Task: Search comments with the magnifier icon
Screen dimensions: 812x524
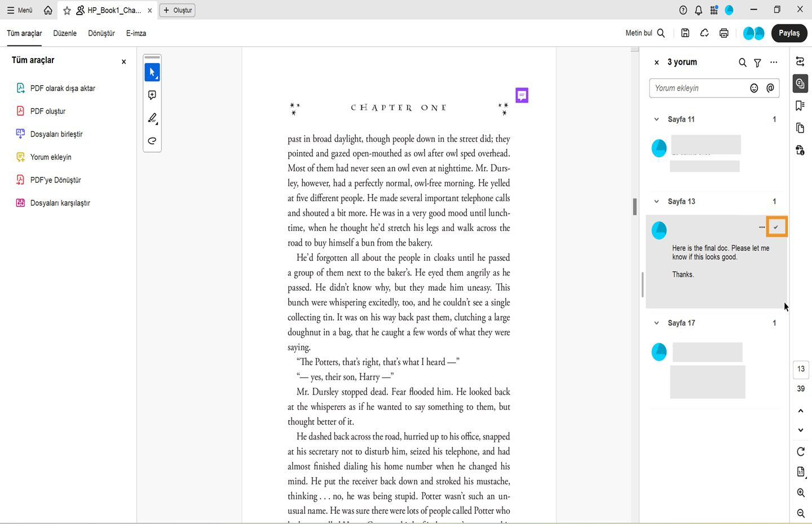Action: click(743, 63)
